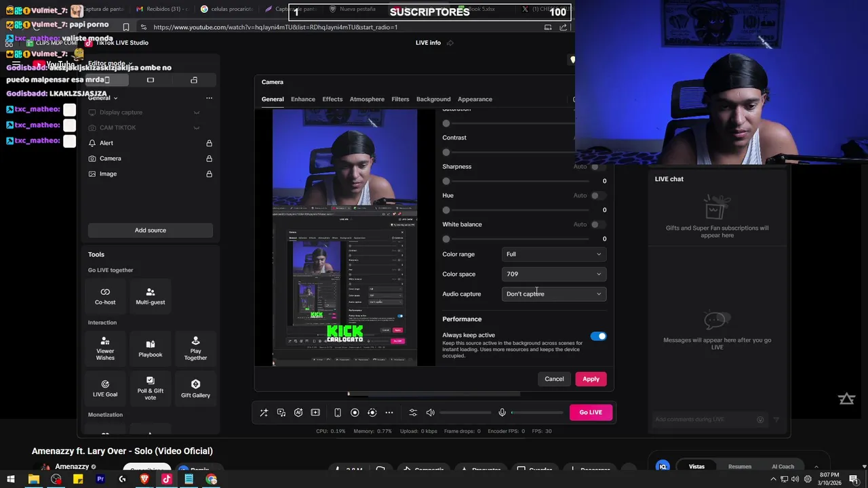Switch to the Atmosphere tab
This screenshot has width=868, height=488.
coord(367,99)
